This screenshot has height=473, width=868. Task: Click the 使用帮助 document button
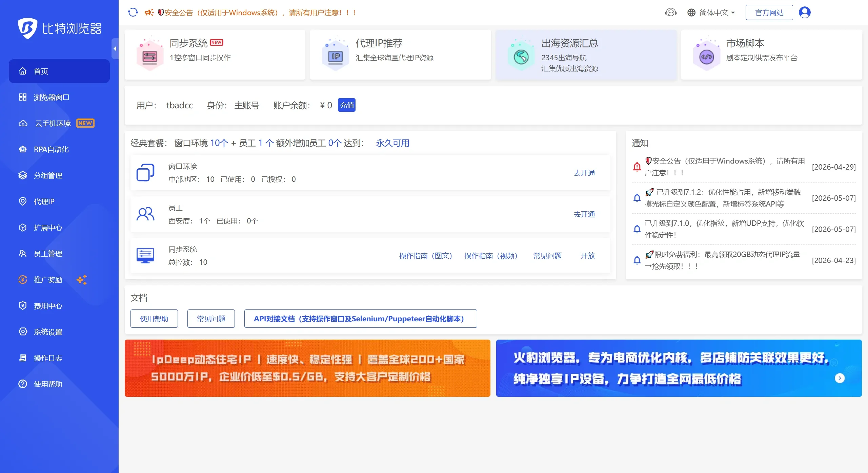[154, 319]
